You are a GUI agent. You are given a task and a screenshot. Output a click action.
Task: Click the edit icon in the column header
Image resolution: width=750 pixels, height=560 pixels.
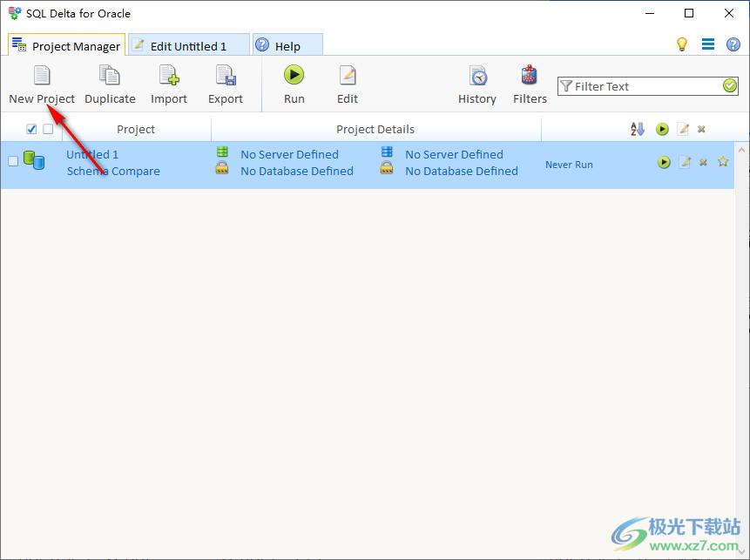click(x=683, y=129)
